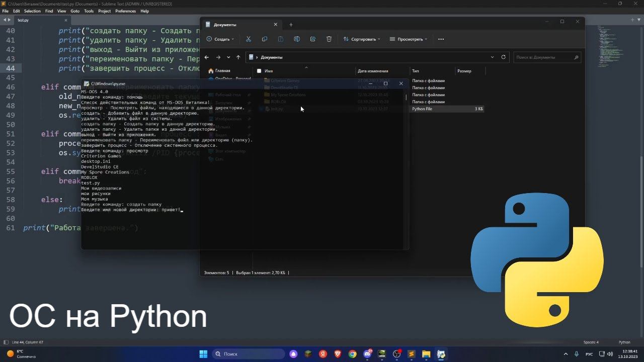The height and width of the screenshot is (362, 644).
Task: Switch the РУС keyboard language indicator
Action: point(590,354)
